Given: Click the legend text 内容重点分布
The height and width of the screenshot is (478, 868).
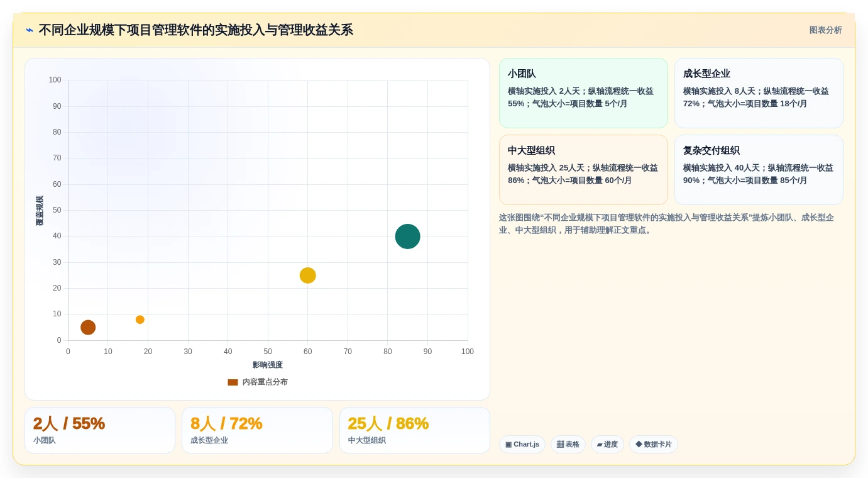Looking at the screenshot, I should click(265, 382).
